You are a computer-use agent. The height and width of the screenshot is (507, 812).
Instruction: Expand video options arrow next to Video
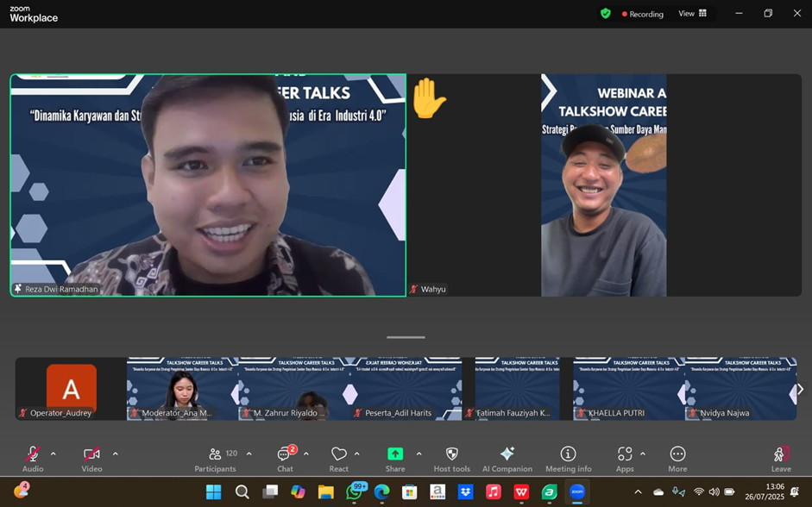115,454
